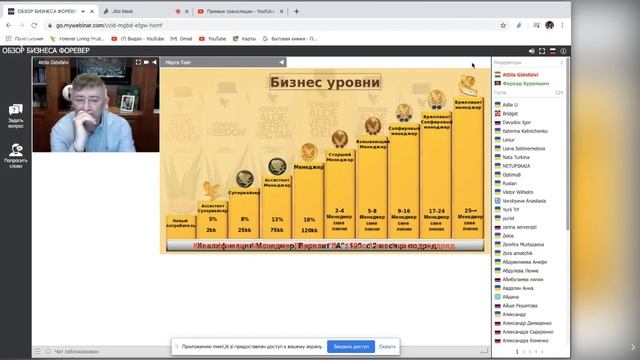Select participant Nata Turkina
Image resolution: width=640 pixels, height=360 pixels.
click(516, 157)
